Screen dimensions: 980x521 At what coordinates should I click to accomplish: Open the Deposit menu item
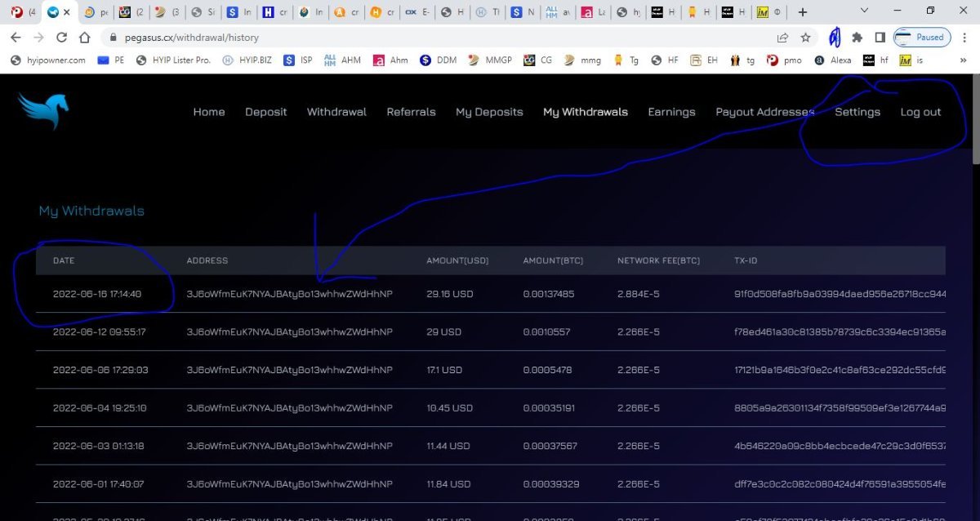tap(265, 112)
